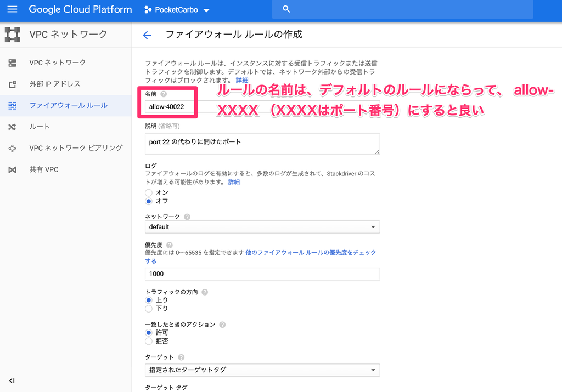Open the ネットワーク dropdown showing default
The width and height of the screenshot is (562, 392).
coord(262,226)
